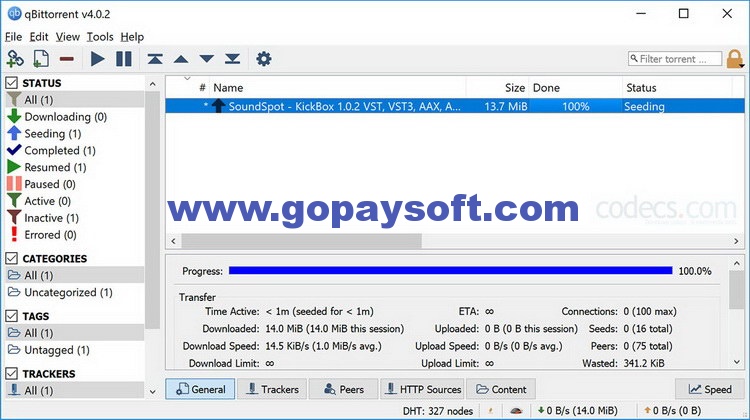Viewport: 750px width, 420px height.
Task: Sort torrents by the Done column
Action: pos(575,88)
